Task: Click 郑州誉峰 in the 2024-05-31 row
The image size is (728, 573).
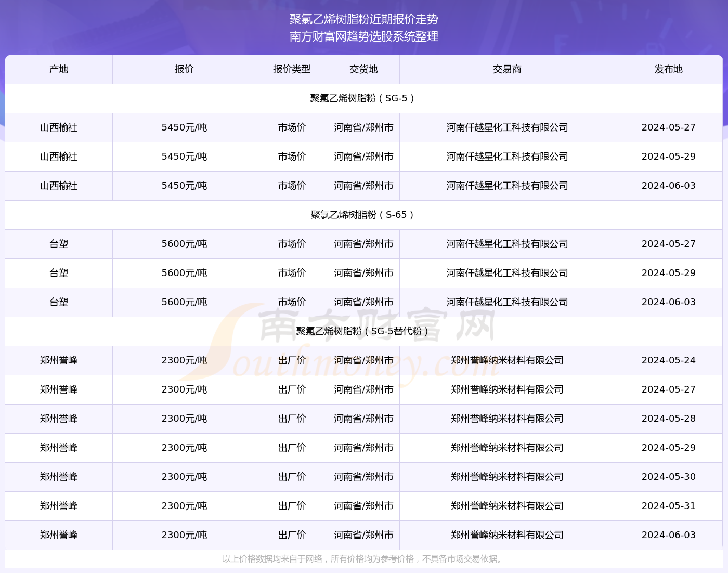Action: [59, 506]
